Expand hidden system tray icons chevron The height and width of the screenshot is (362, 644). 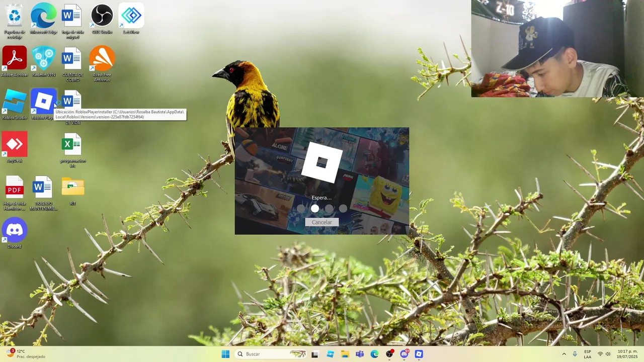tap(563, 354)
